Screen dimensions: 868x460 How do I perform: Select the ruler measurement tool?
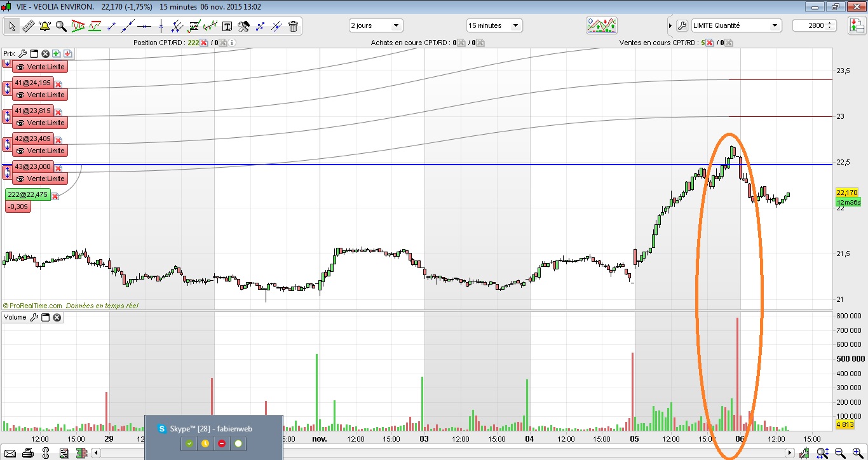click(28, 26)
